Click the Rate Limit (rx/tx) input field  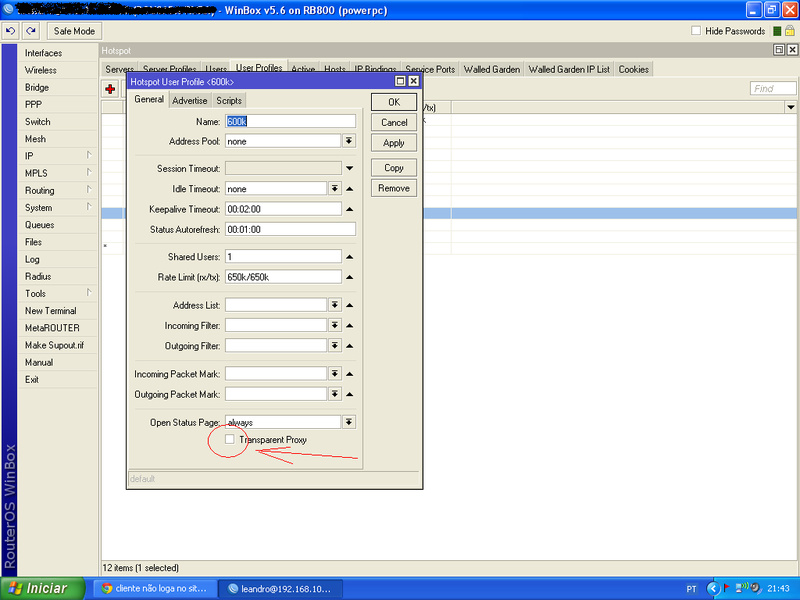(283, 277)
